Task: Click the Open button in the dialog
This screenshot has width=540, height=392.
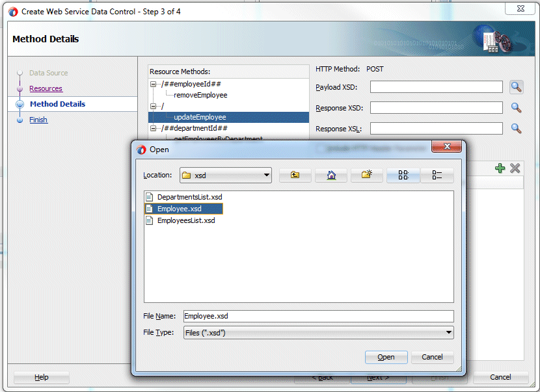Action: coord(386,358)
